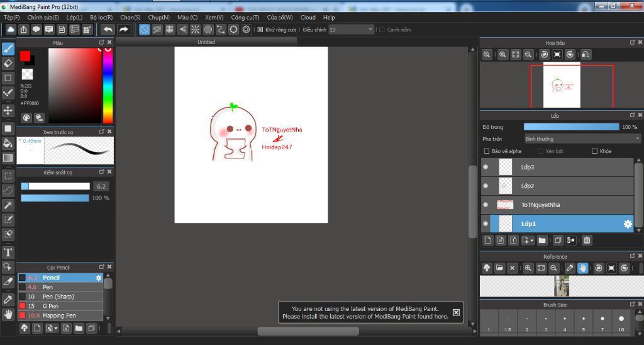The height and width of the screenshot is (345, 644).
Task: Select the Magic Wand tool
Action: tap(8, 205)
